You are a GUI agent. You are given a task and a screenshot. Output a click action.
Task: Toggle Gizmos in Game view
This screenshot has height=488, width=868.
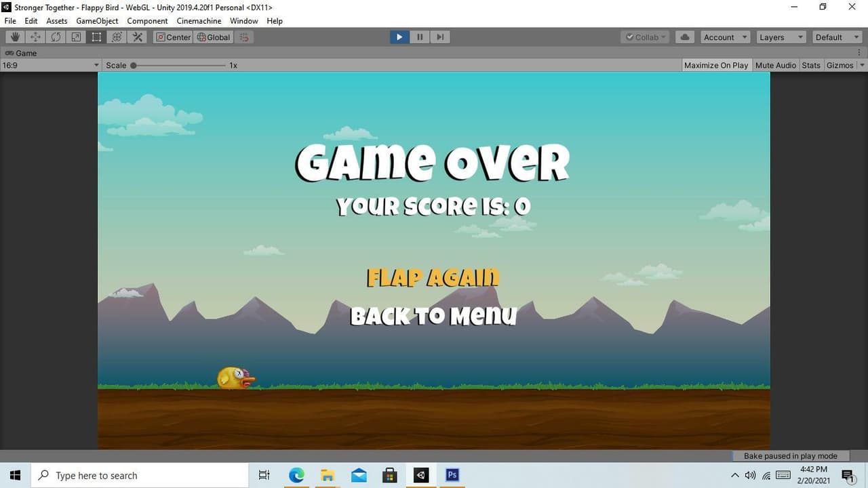(x=840, y=65)
